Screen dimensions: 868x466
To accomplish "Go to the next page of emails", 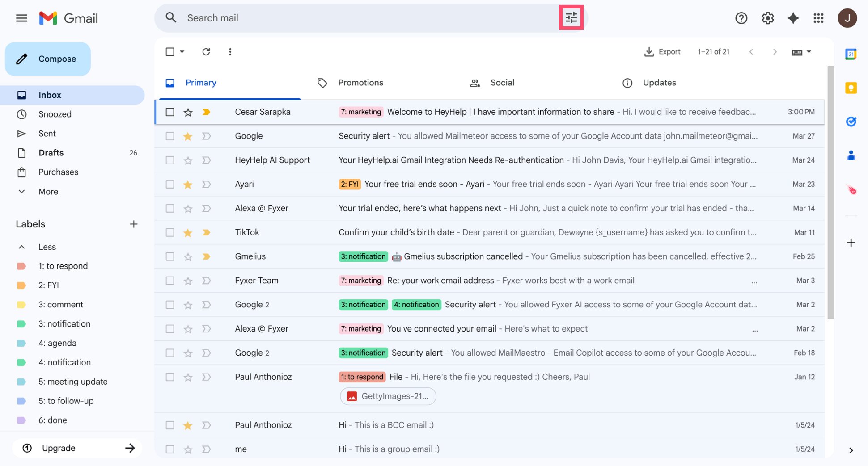I will click(775, 52).
